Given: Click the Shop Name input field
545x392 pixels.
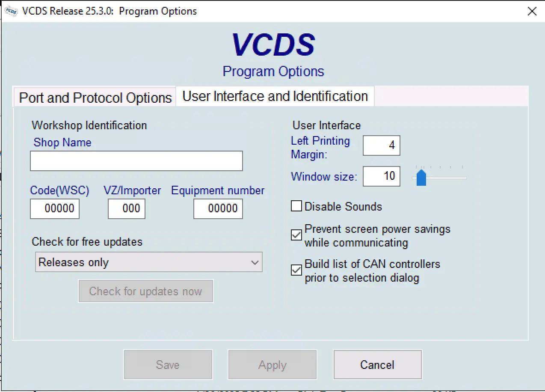Looking at the screenshot, I should (x=136, y=161).
